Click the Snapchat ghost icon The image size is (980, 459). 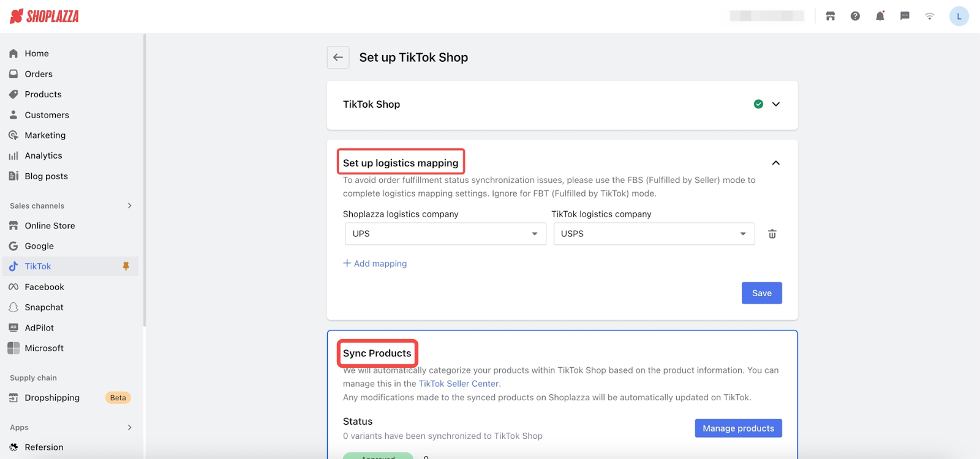(13, 307)
